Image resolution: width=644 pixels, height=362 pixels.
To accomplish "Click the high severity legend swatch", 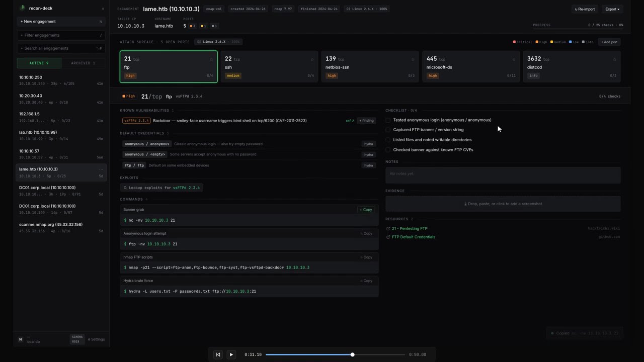I will pos(537,42).
